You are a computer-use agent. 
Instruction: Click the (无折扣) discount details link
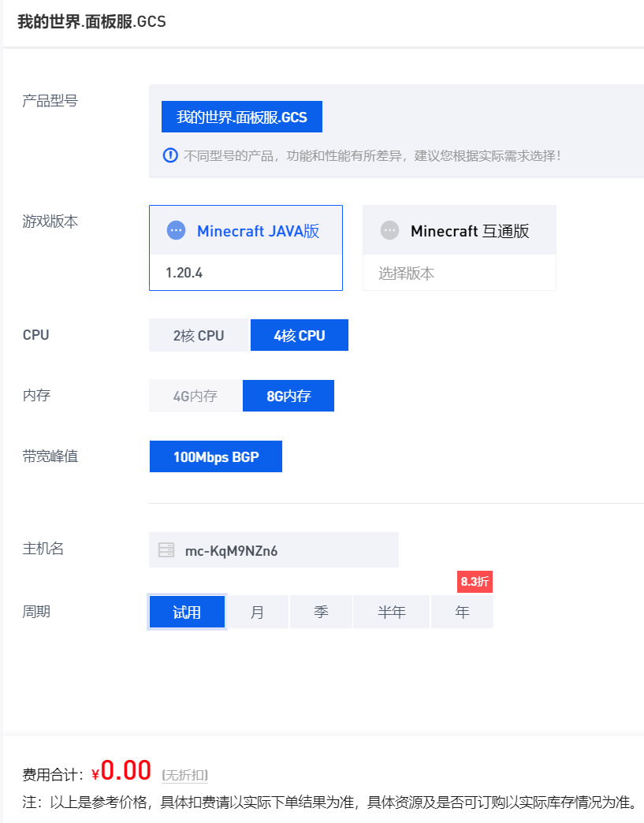(x=184, y=775)
